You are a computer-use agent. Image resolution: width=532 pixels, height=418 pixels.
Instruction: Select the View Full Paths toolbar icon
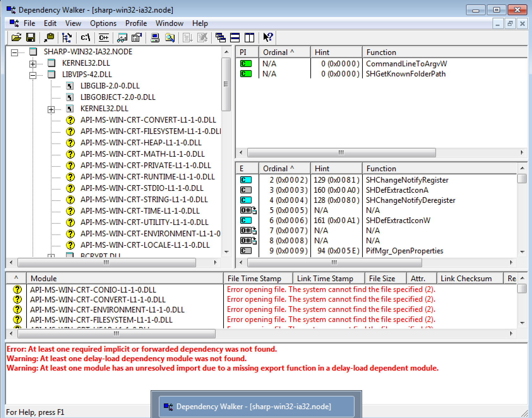tap(85, 38)
